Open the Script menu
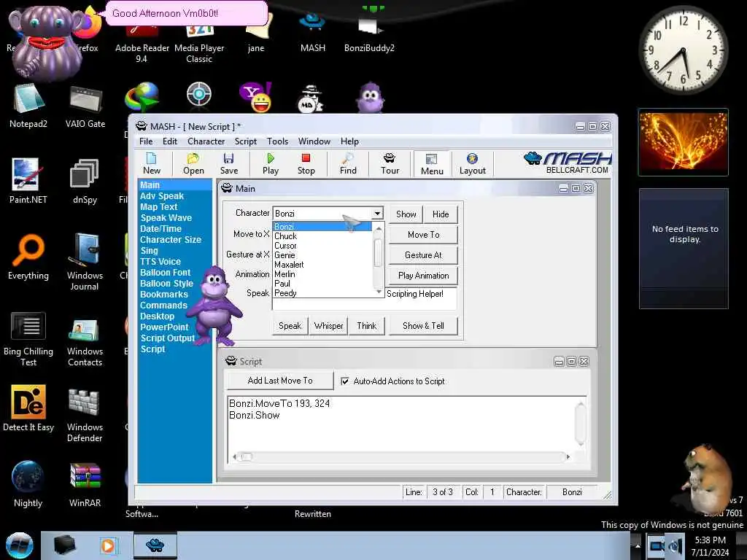 245,141
